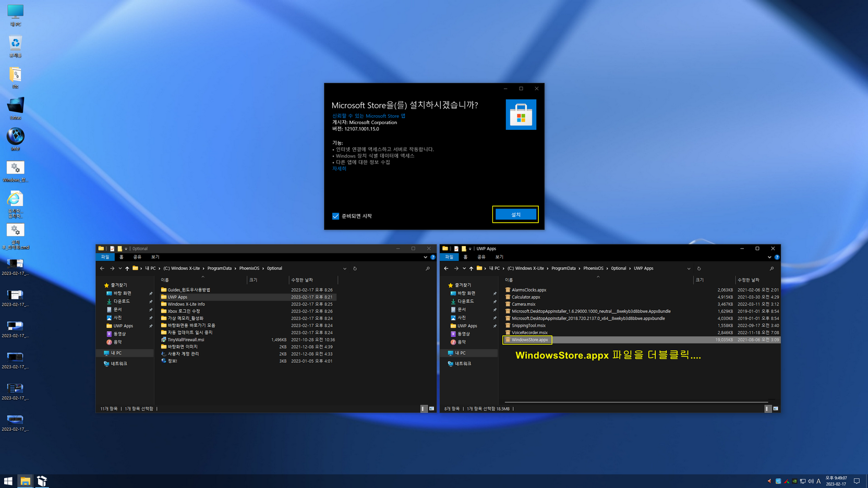Click horizontal scrollbar in UWP Apps window

[x=636, y=402]
